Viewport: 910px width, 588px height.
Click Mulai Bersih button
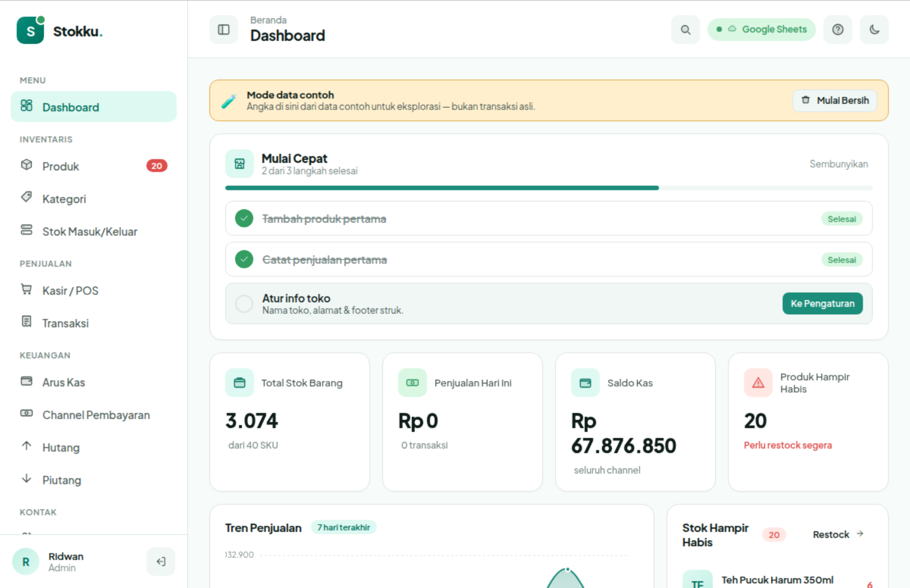835,100
